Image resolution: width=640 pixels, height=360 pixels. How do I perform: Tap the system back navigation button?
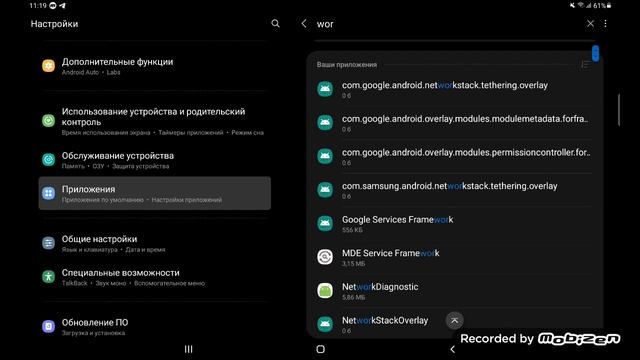452,349
